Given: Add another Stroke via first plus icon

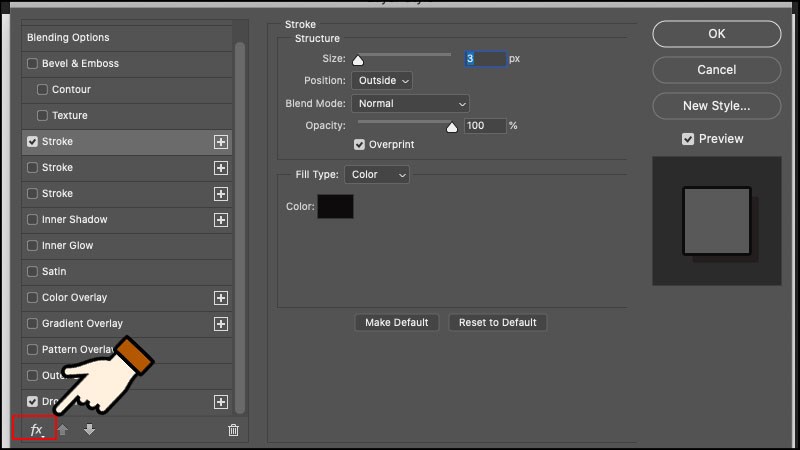Looking at the screenshot, I should (221, 142).
